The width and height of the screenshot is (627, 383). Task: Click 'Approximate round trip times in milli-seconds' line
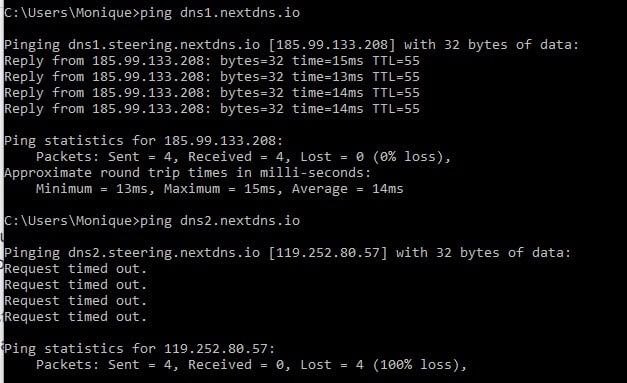click(x=188, y=173)
